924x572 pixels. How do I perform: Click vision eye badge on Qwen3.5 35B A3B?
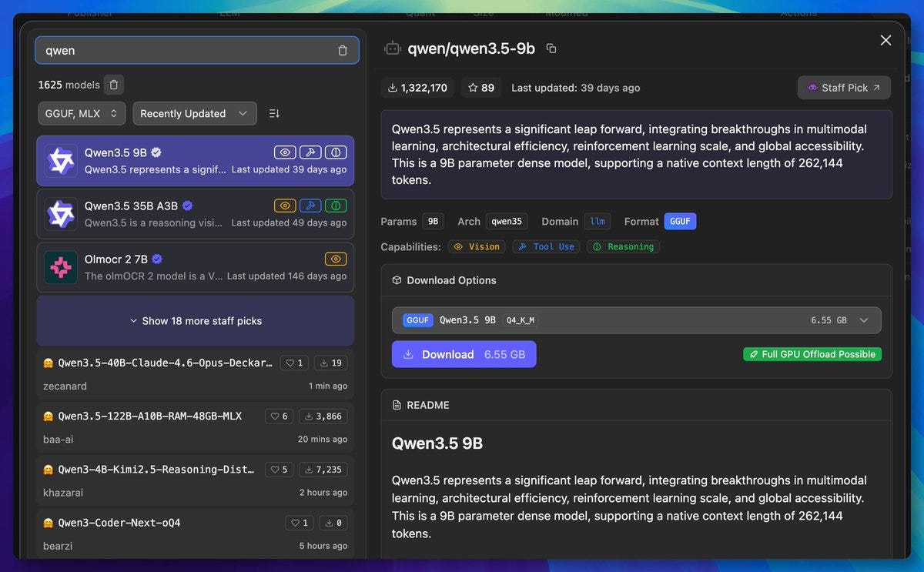click(x=285, y=206)
